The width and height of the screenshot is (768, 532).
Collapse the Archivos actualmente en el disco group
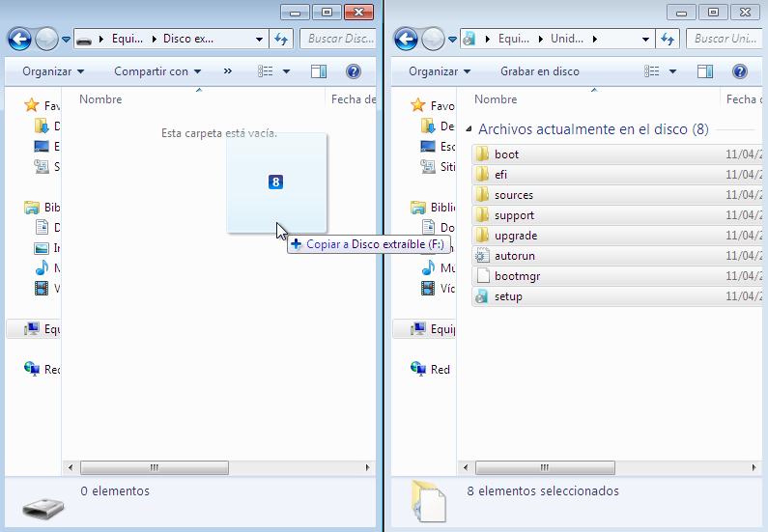469,129
